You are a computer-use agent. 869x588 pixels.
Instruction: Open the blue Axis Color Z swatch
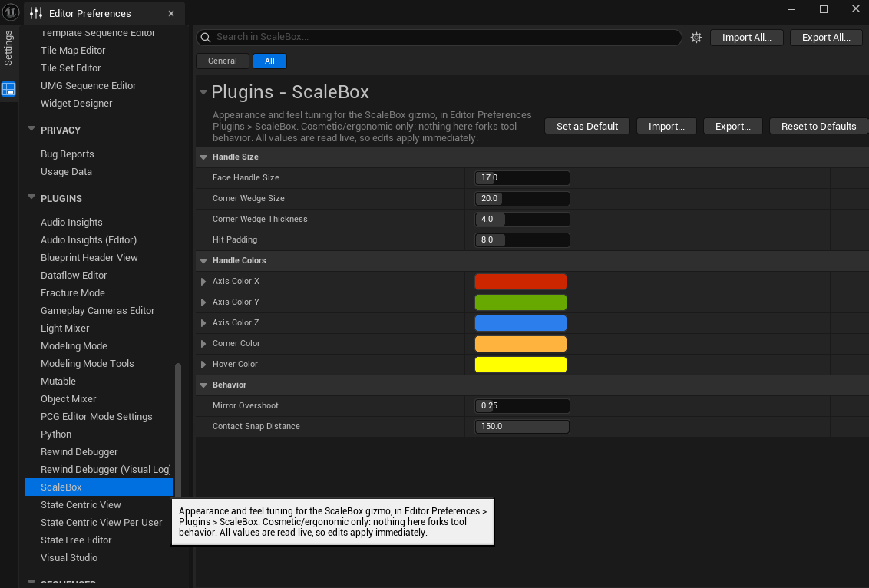pos(520,323)
